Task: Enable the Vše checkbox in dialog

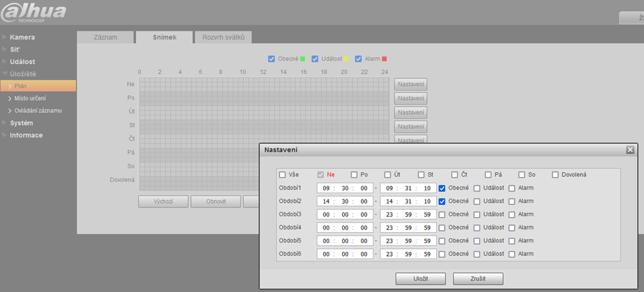Action: (x=283, y=175)
